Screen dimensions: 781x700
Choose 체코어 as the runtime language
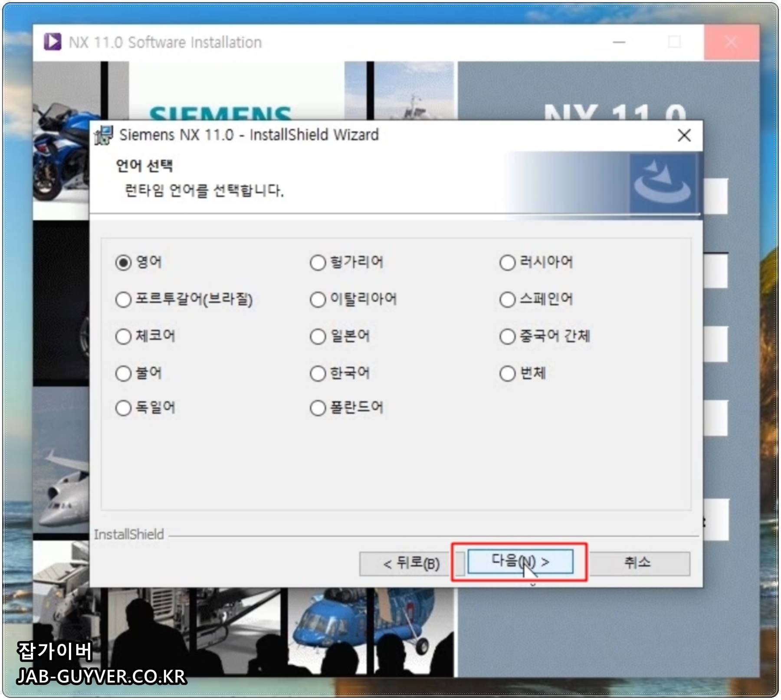pos(124,336)
